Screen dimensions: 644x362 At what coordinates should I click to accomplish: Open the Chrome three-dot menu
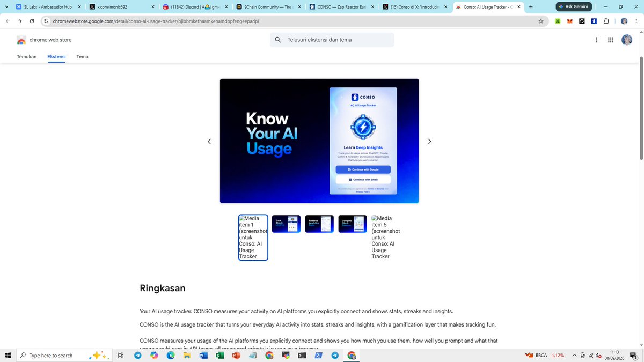[636, 21]
